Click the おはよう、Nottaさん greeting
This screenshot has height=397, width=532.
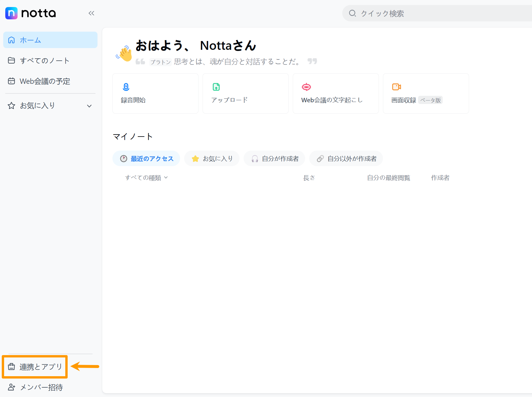point(196,45)
